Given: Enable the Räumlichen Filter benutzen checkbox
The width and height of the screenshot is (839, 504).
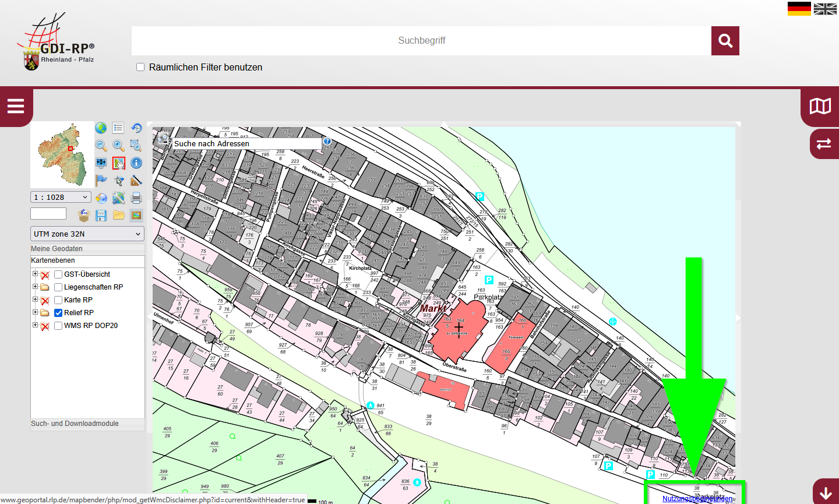Looking at the screenshot, I should pyautogui.click(x=140, y=67).
